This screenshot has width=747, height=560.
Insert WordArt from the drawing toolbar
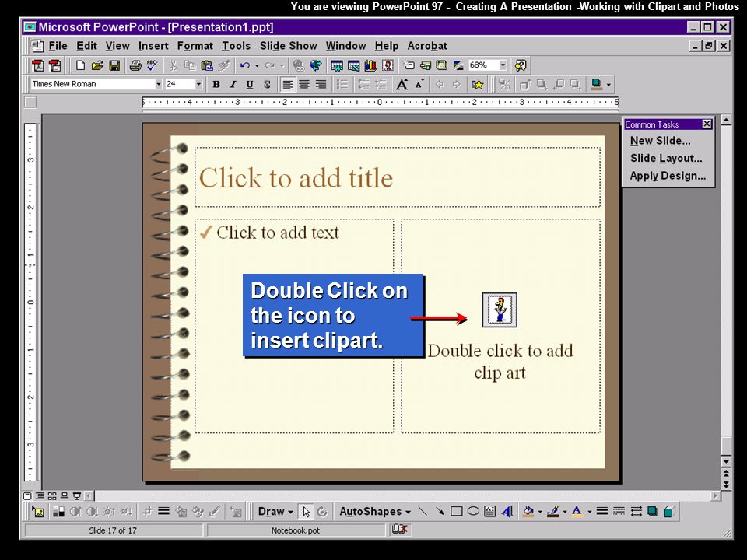click(x=507, y=512)
